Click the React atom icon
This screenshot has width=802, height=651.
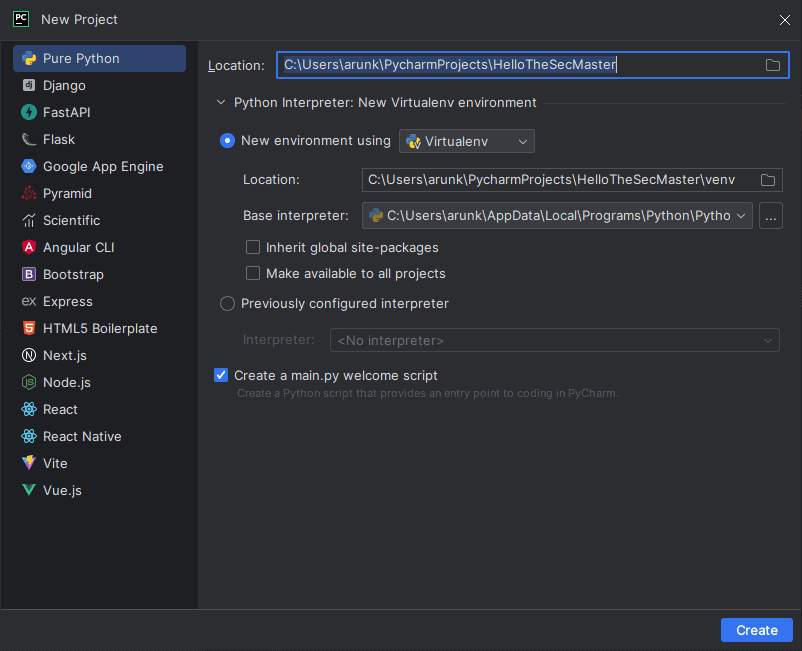pyautogui.click(x=29, y=410)
